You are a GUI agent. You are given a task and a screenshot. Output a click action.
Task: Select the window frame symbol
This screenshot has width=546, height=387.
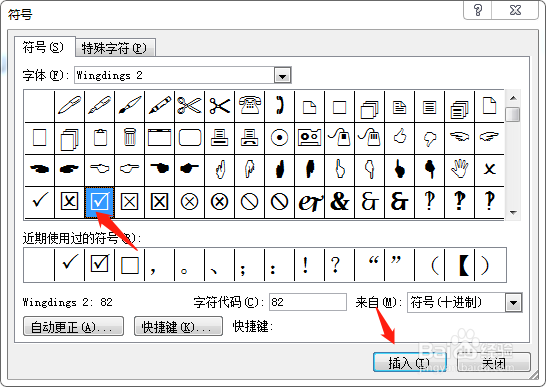pyautogui.click(x=159, y=138)
